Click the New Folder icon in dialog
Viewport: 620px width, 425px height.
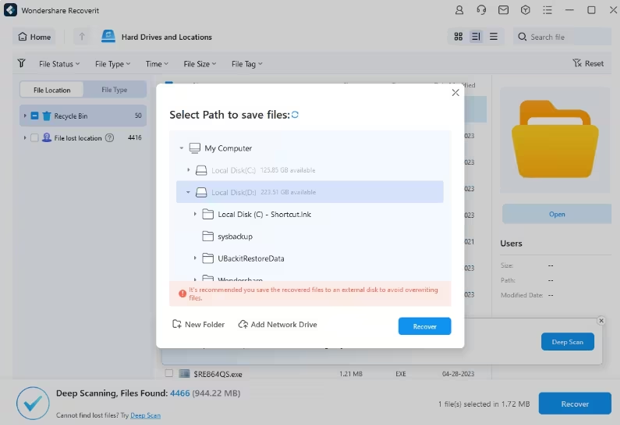(177, 325)
